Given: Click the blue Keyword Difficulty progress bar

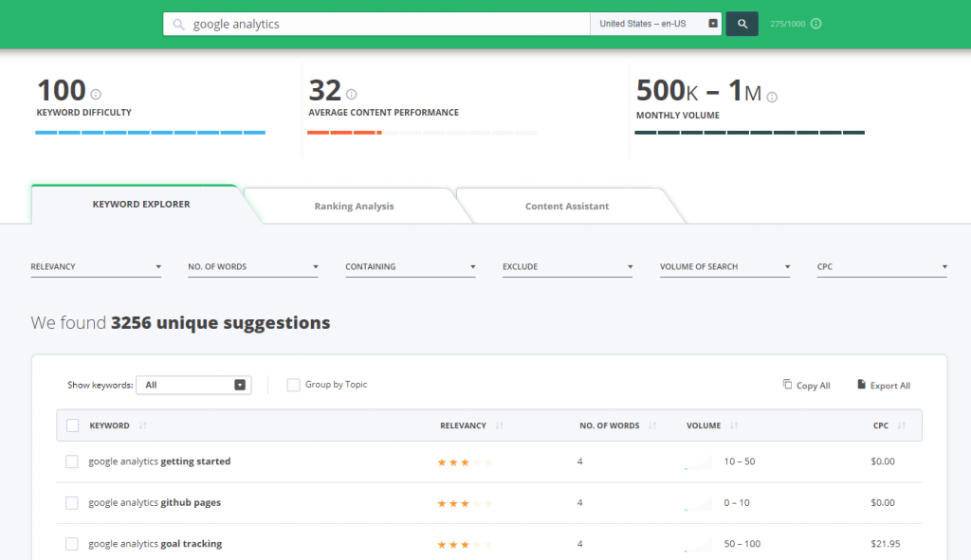Looking at the screenshot, I should point(151,133).
